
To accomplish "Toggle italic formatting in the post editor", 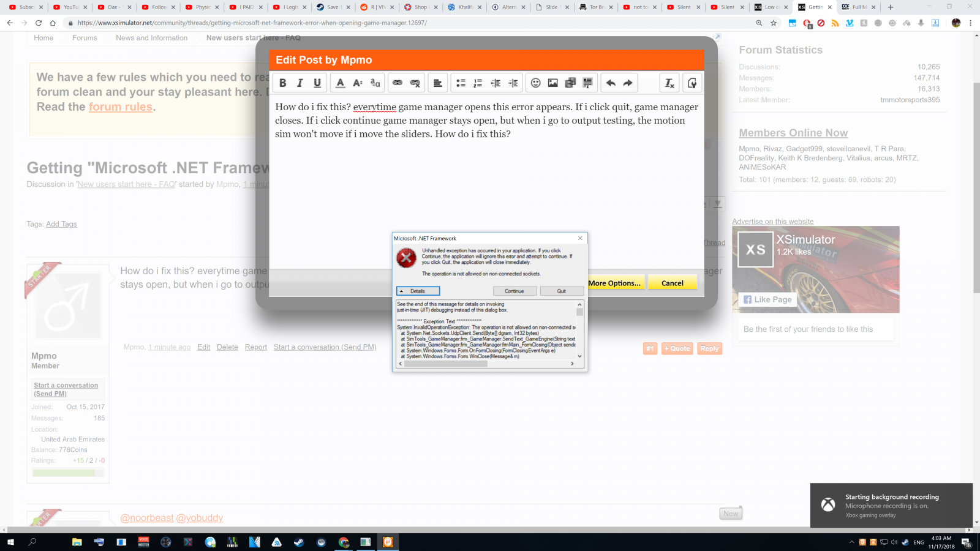I will tap(300, 83).
